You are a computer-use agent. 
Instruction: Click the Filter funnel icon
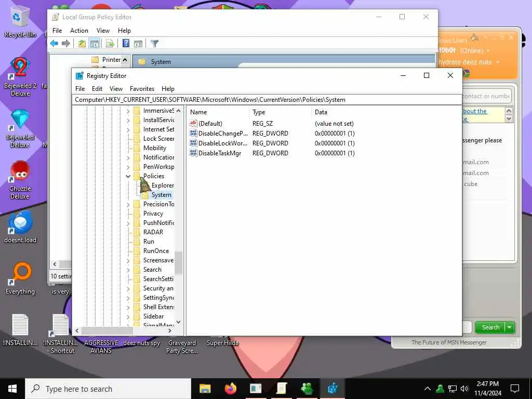(x=154, y=44)
